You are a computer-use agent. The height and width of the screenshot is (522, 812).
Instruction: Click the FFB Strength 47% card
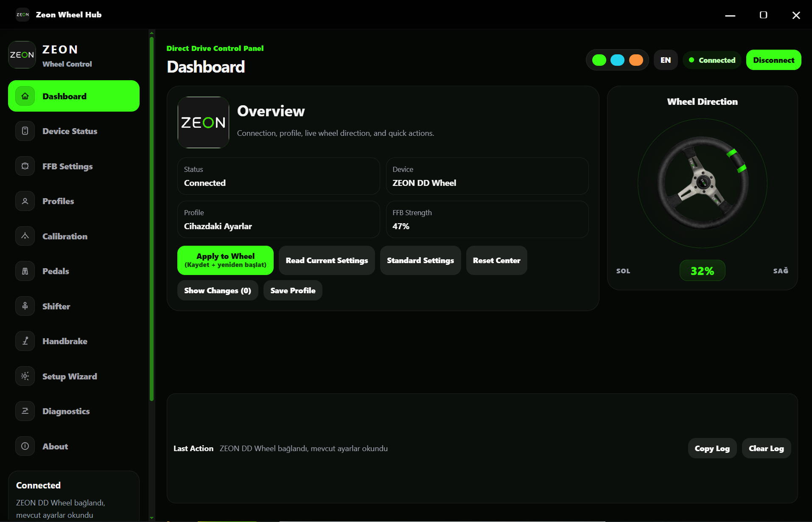click(x=487, y=219)
